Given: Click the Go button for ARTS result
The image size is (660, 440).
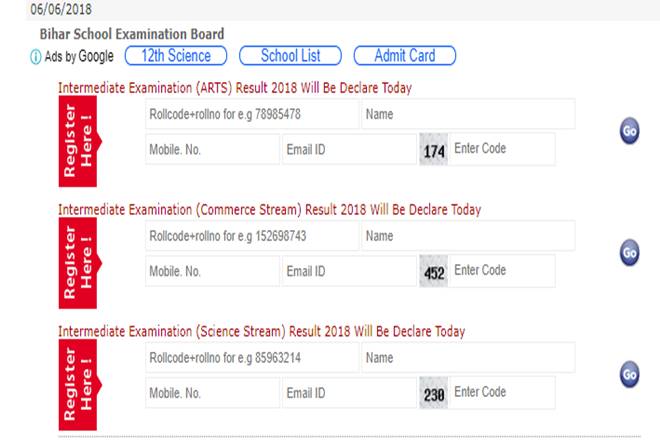Looking at the screenshot, I should 629,132.
